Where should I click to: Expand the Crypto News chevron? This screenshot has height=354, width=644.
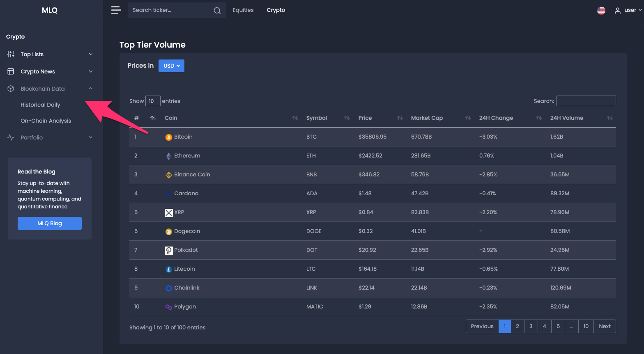pyautogui.click(x=91, y=71)
